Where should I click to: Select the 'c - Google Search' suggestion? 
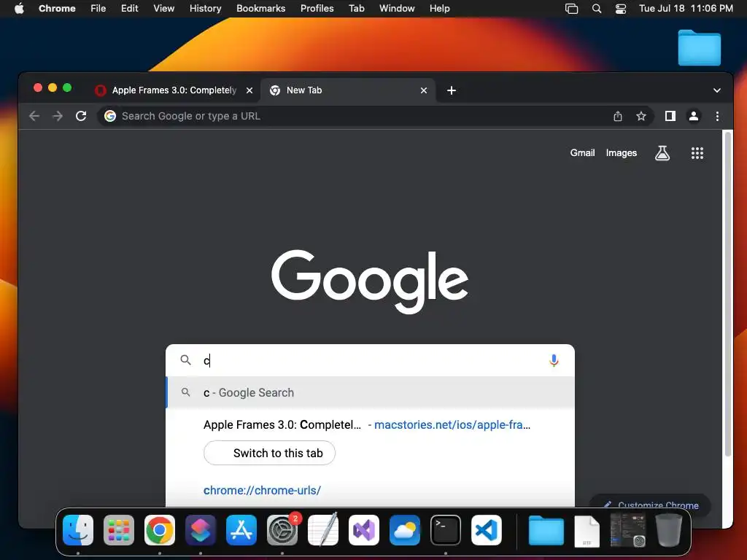tap(370, 393)
